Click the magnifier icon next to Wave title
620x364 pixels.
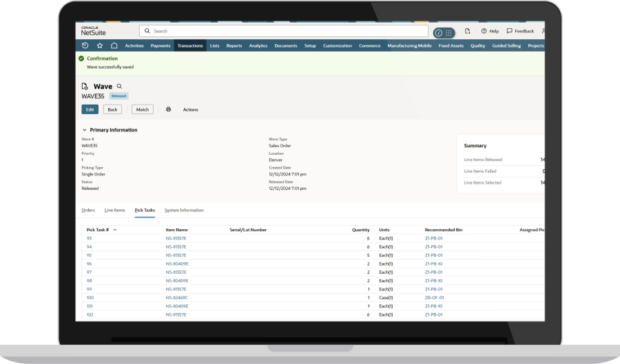[119, 87]
